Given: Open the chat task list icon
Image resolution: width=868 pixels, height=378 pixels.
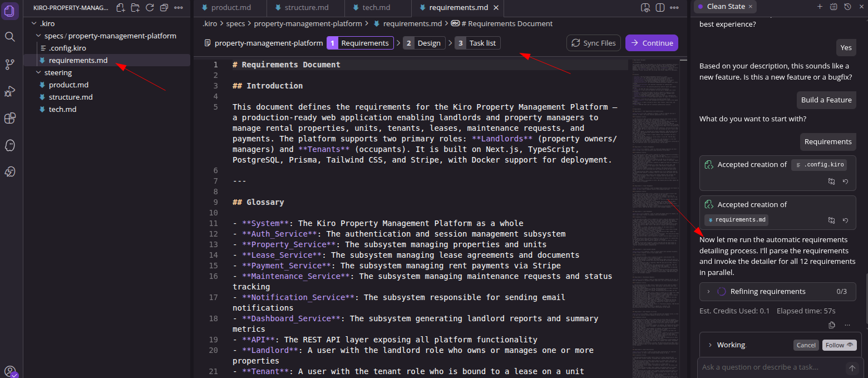Looking at the screenshot, I should pyautogui.click(x=834, y=7).
